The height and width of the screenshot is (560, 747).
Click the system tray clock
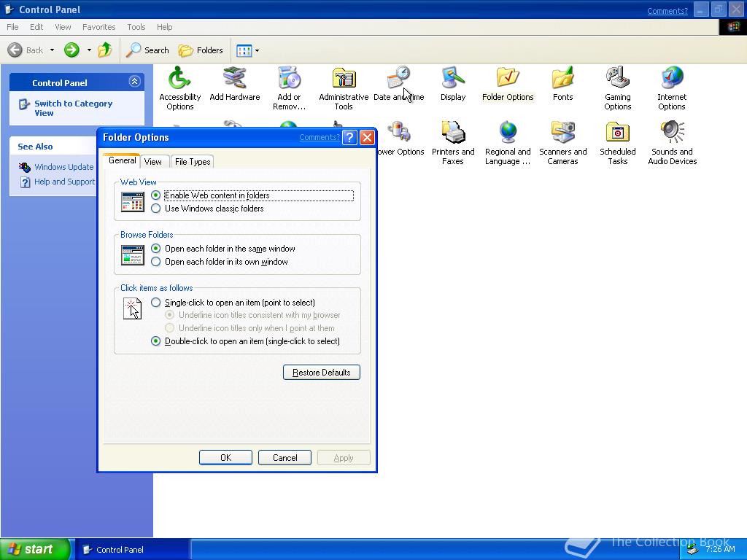click(720, 549)
